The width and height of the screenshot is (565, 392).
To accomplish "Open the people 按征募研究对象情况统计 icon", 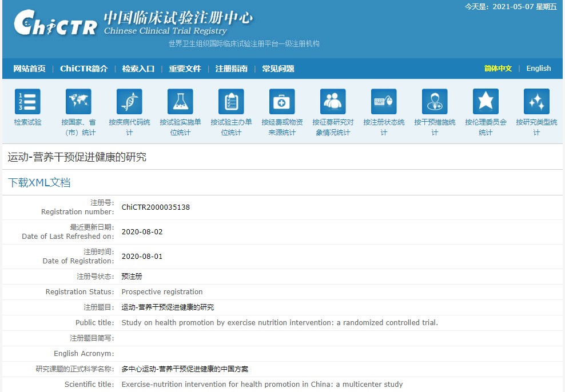I will pos(333,101).
